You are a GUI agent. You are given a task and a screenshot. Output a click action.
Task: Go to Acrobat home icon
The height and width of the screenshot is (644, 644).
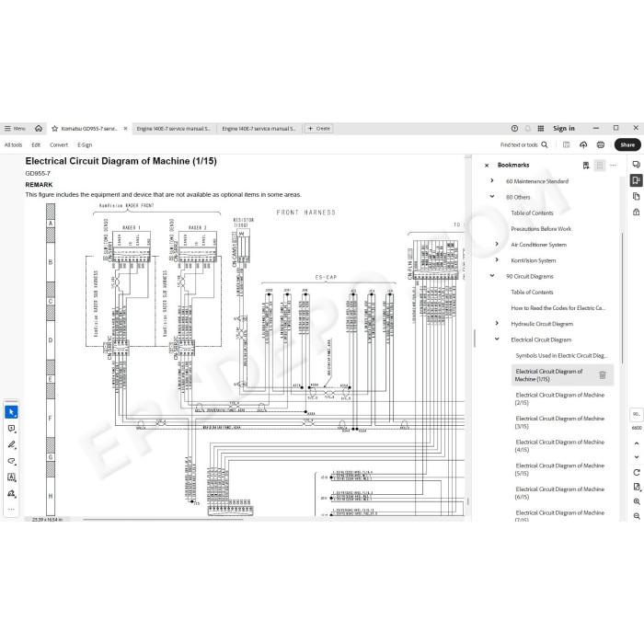click(39, 129)
